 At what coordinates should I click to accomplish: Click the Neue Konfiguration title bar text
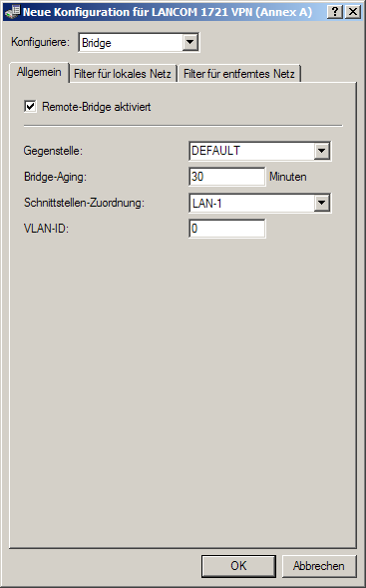(168, 12)
